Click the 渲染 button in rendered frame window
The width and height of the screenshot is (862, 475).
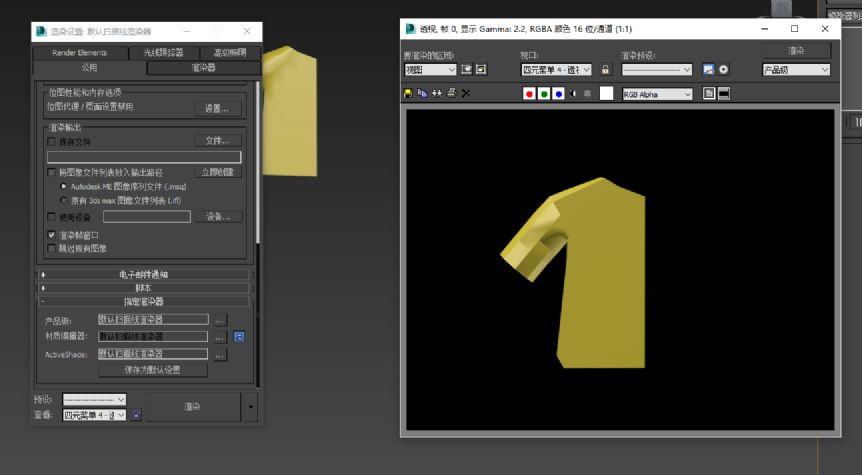click(x=796, y=51)
